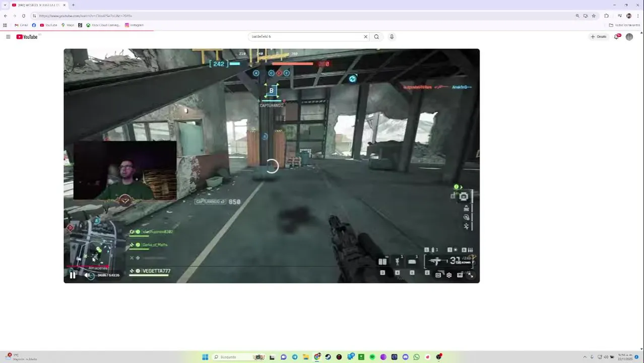Open the YouTube bookmark

coord(49,25)
